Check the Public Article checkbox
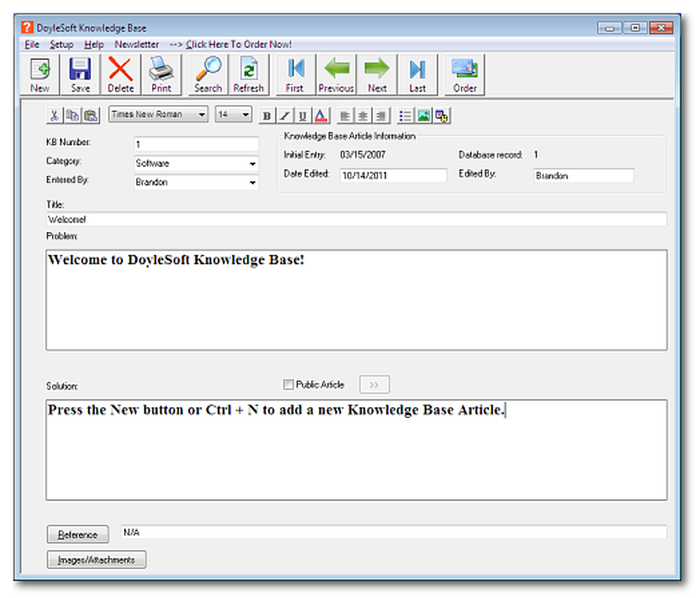 click(x=288, y=384)
